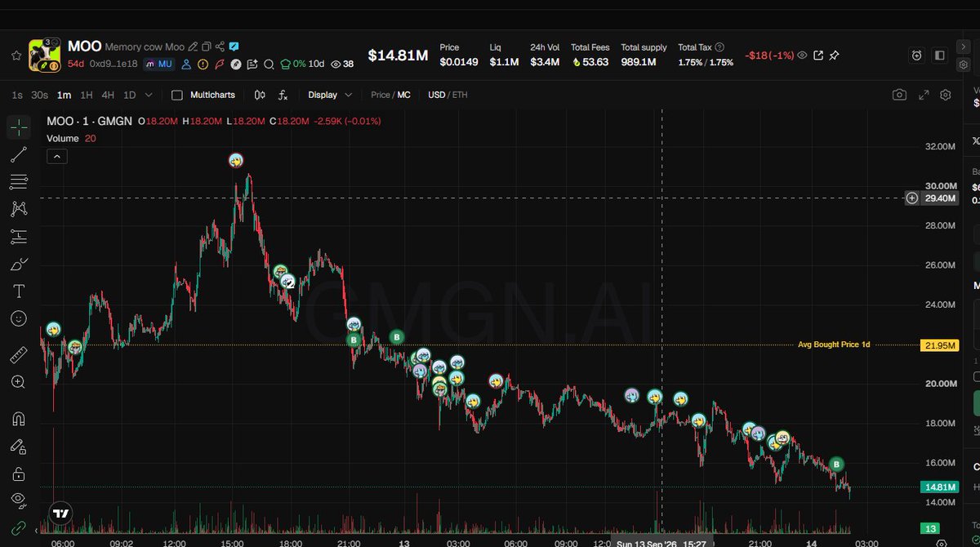Select the Fibonacci horizontal lines tool
980x547 pixels.
19,181
